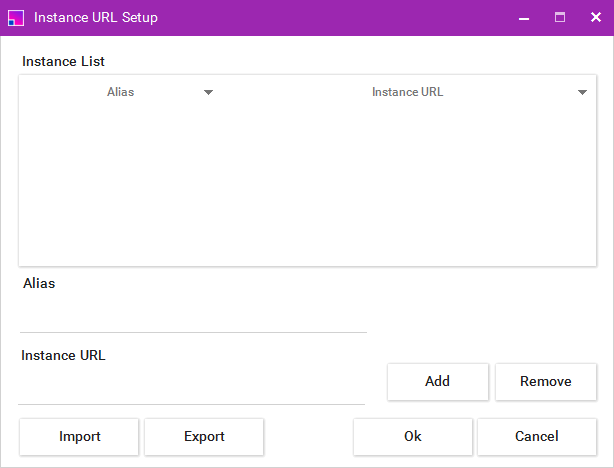Dismiss the dialog with Cancel
Screen dimensions: 614x468
tap(537, 437)
